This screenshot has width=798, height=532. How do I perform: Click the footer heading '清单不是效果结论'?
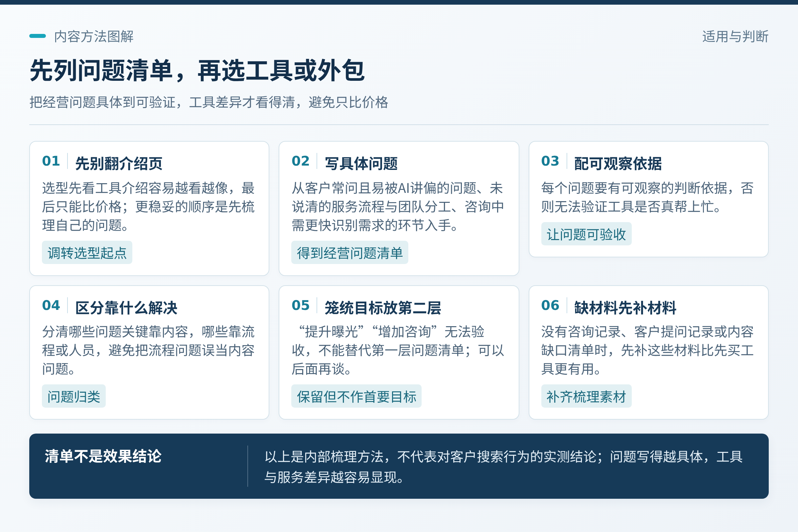[103, 456]
